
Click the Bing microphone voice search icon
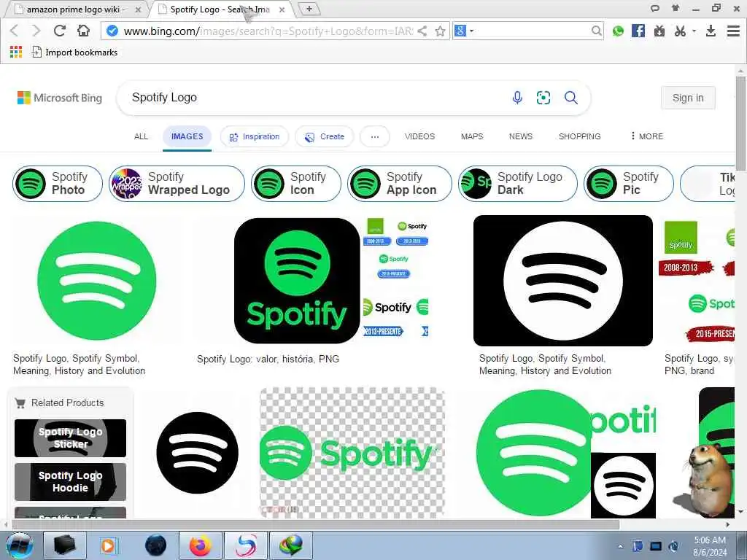(x=517, y=98)
